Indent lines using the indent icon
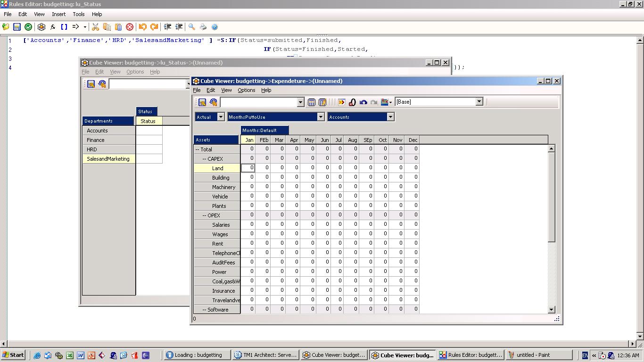This screenshot has width=644, height=362. tap(167, 27)
